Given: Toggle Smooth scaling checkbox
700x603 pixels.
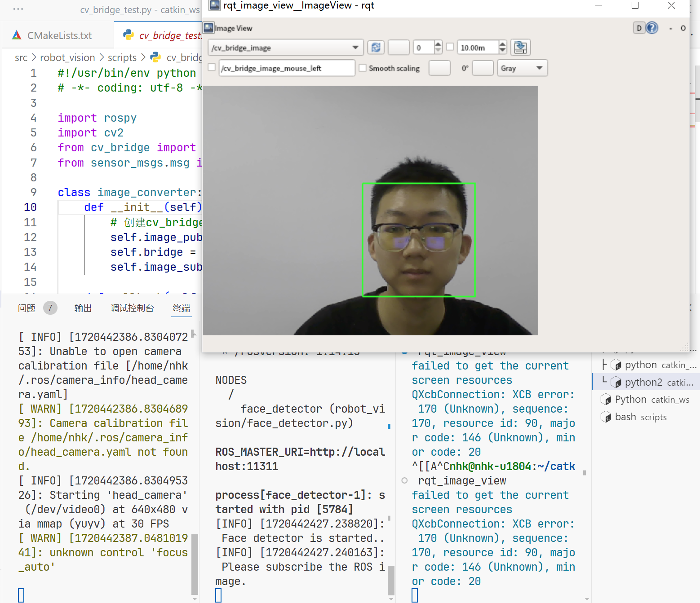Looking at the screenshot, I should (x=362, y=68).
